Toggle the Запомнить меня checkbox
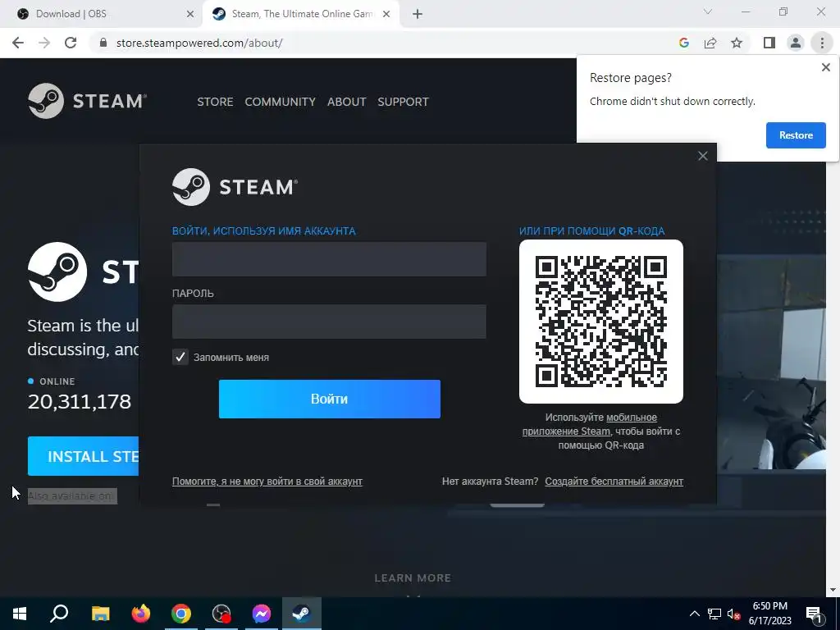 click(x=180, y=357)
